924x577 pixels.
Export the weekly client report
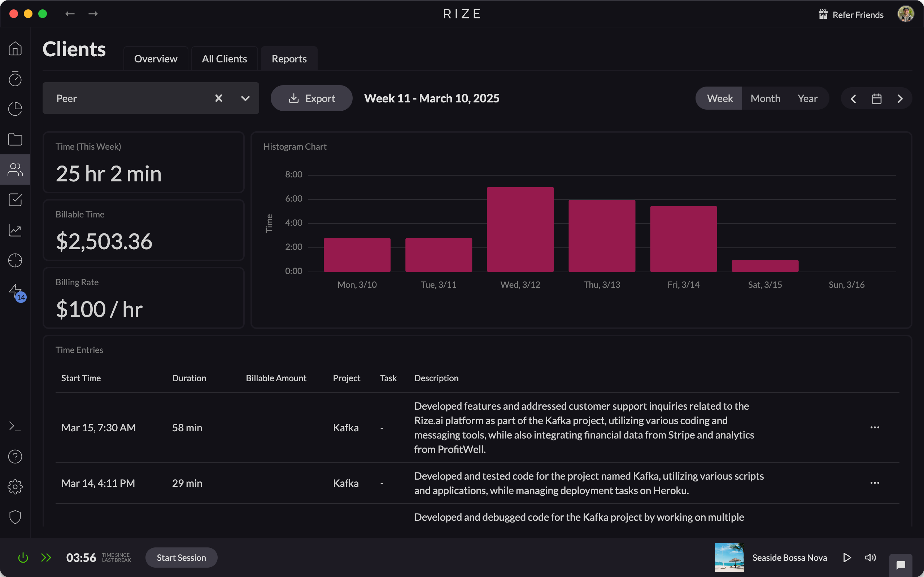tap(311, 98)
